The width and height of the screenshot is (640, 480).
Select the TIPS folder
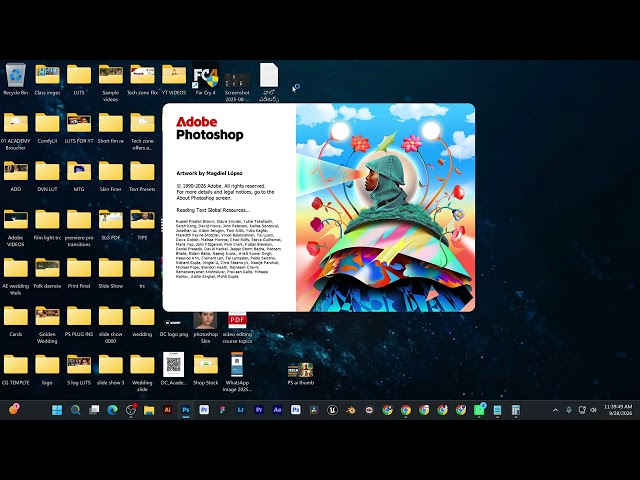(x=142, y=225)
